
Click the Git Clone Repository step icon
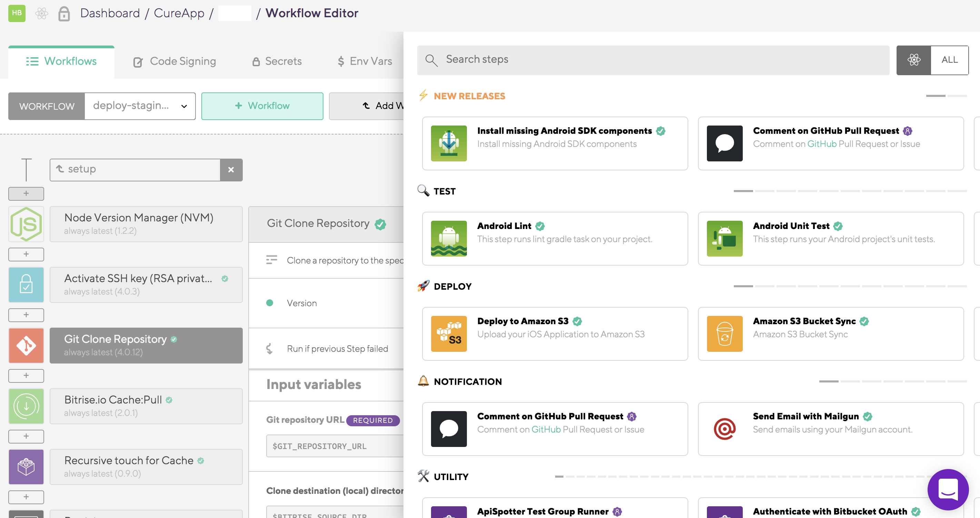pyautogui.click(x=26, y=345)
